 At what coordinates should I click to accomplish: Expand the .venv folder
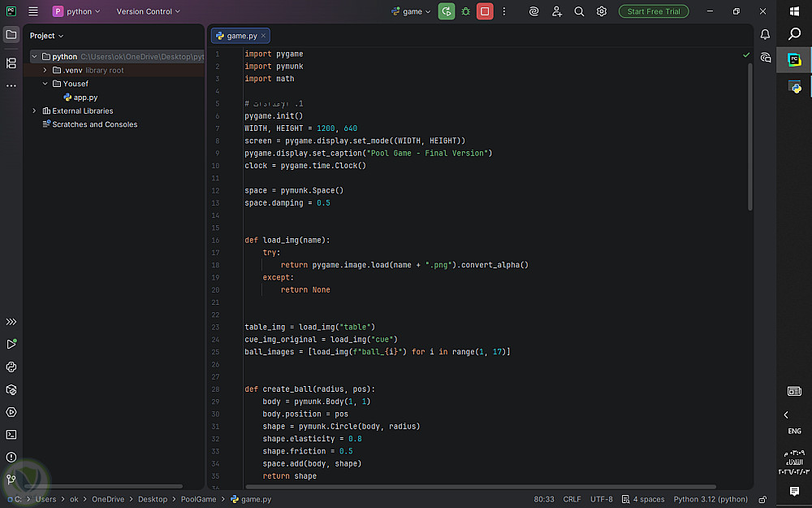[45, 70]
